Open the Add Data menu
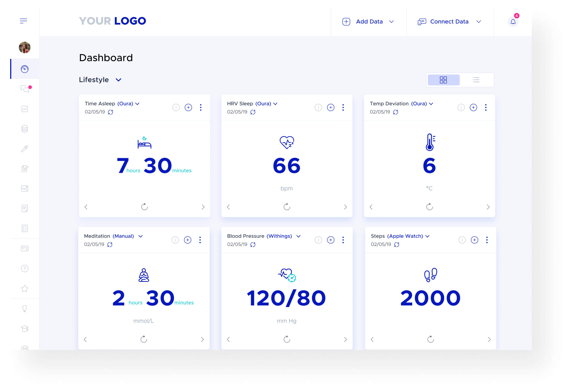The height and width of the screenshot is (392, 571). click(x=368, y=21)
